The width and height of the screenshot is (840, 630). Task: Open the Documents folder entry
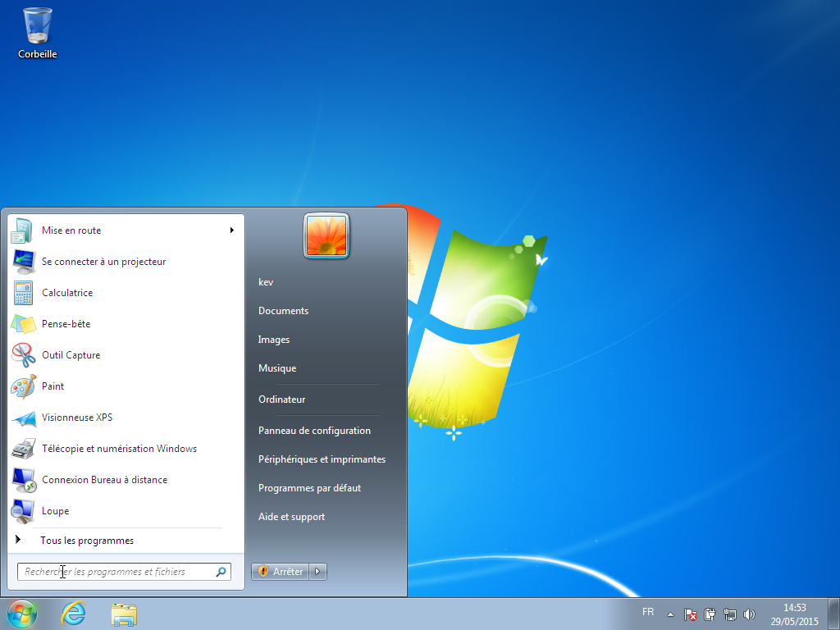(283, 311)
